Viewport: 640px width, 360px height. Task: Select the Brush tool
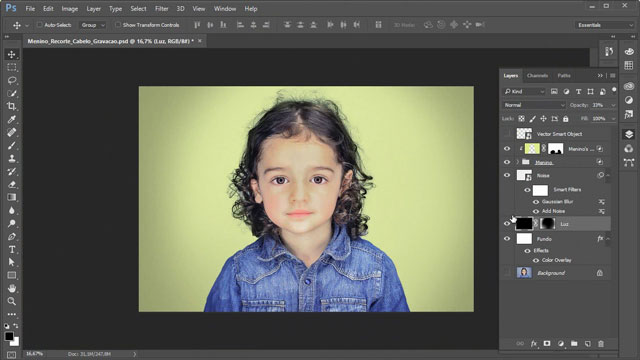click(x=11, y=145)
